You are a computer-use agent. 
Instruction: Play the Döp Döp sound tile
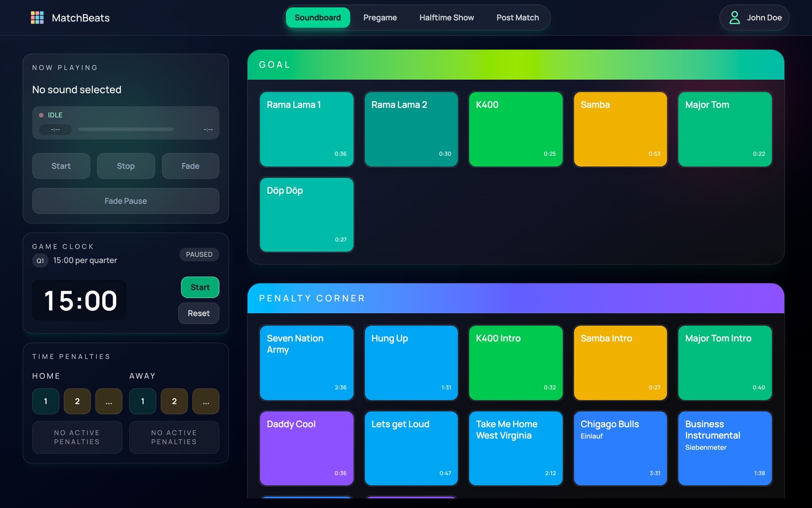(307, 215)
